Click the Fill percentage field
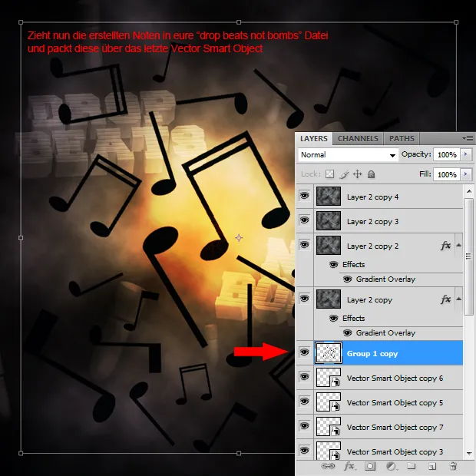This screenshot has height=476, width=476. pos(446,175)
